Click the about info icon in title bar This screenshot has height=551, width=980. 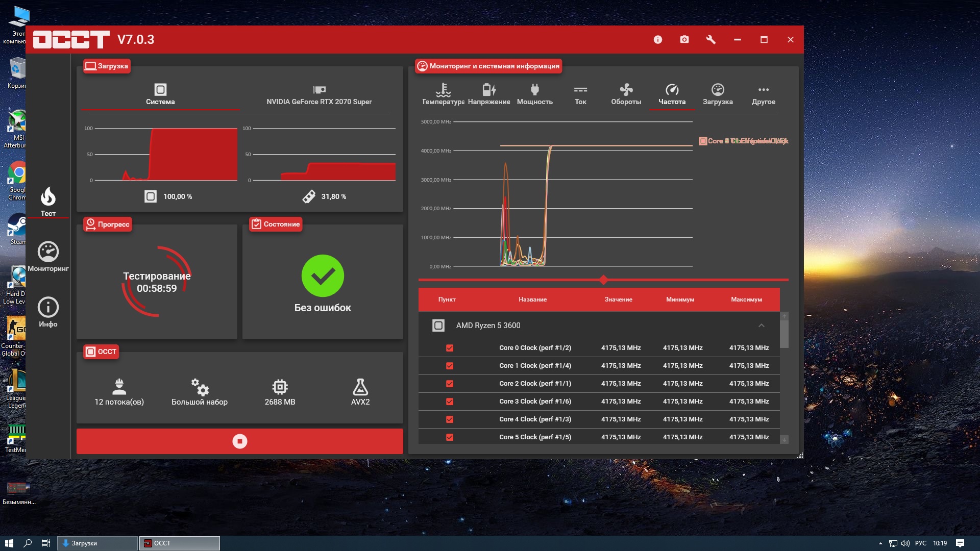coord(657,40)
